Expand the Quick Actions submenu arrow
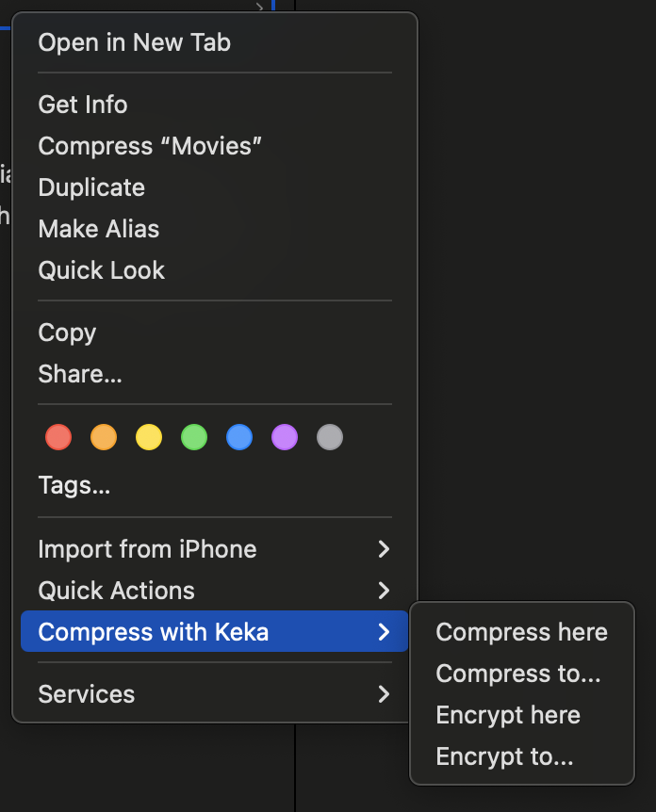 pyautogui.click(x=383, y=591)
